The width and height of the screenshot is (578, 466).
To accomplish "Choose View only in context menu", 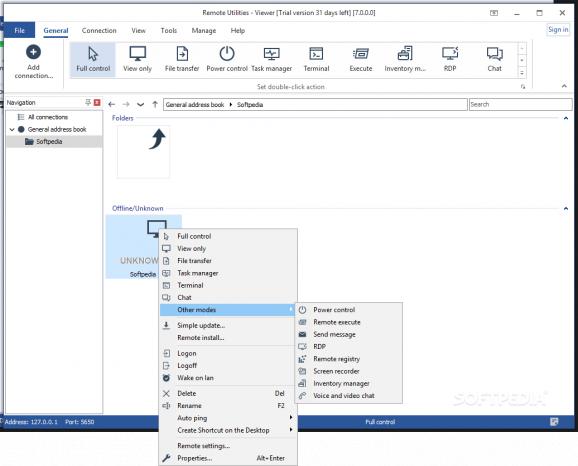I will click(x=228, y=248).
